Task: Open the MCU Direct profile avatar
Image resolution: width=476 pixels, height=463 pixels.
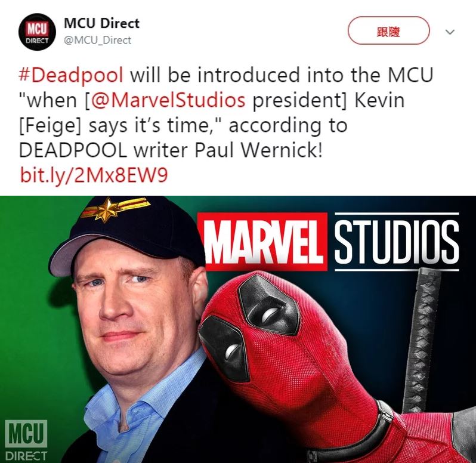Action: tap(37, 32)
